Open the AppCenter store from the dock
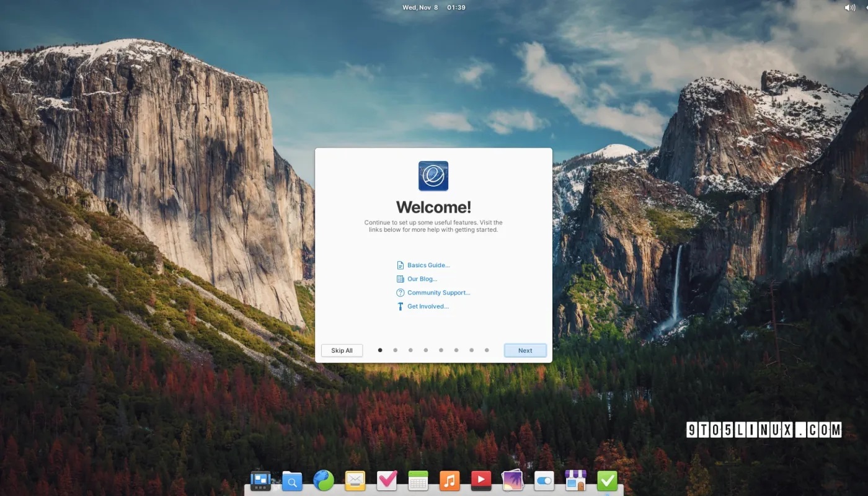Viewport: 868px width, 496px height. 575,480
